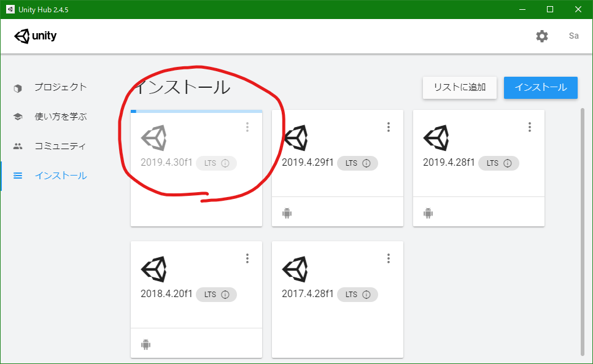Click the 2017.4.28f1 version label

[308, 293]
